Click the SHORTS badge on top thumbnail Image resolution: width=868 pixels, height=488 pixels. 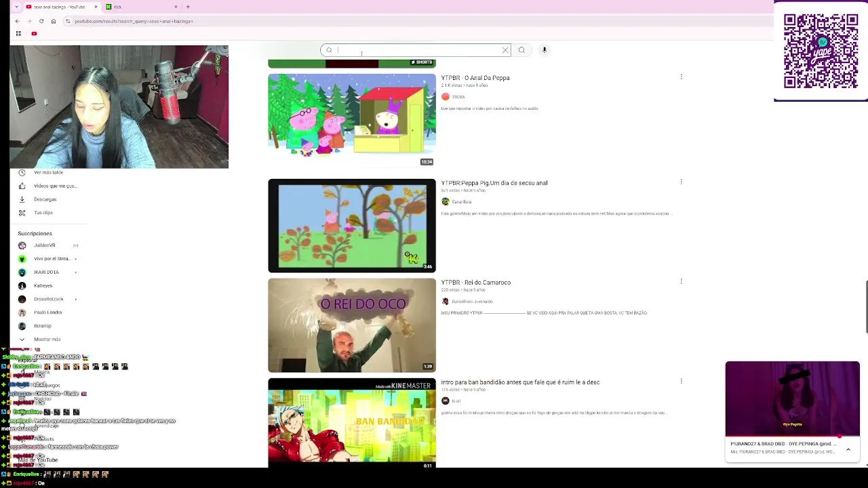422,62
